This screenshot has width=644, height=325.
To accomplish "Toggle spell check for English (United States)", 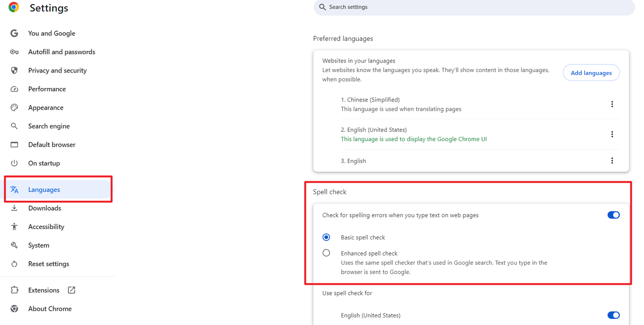I will click(613, 315).
